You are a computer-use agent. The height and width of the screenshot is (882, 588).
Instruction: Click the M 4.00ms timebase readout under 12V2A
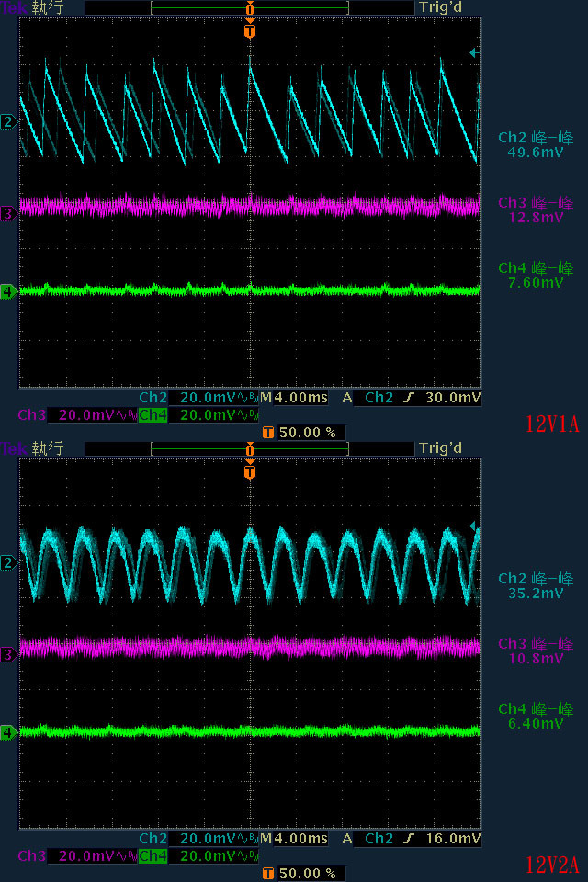coord(294,839)
